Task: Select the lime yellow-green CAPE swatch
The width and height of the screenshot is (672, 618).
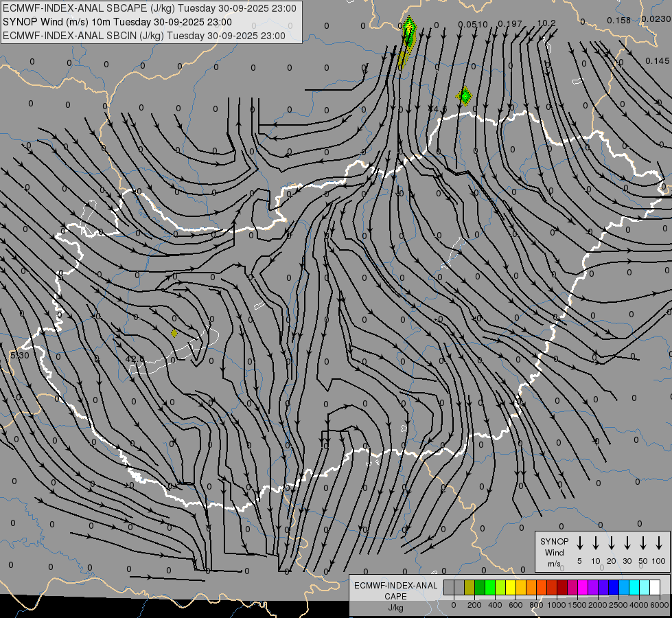Action: point(500,587)
